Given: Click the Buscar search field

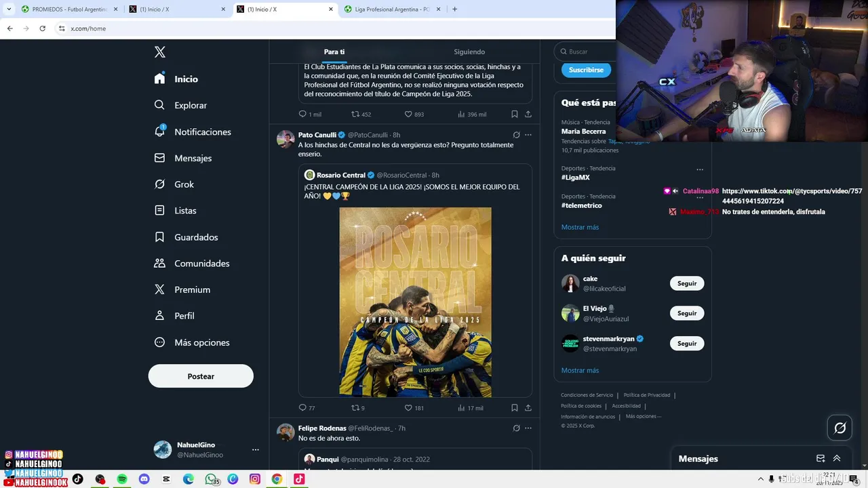Looking at the screenshot, I should click(587, 52).
